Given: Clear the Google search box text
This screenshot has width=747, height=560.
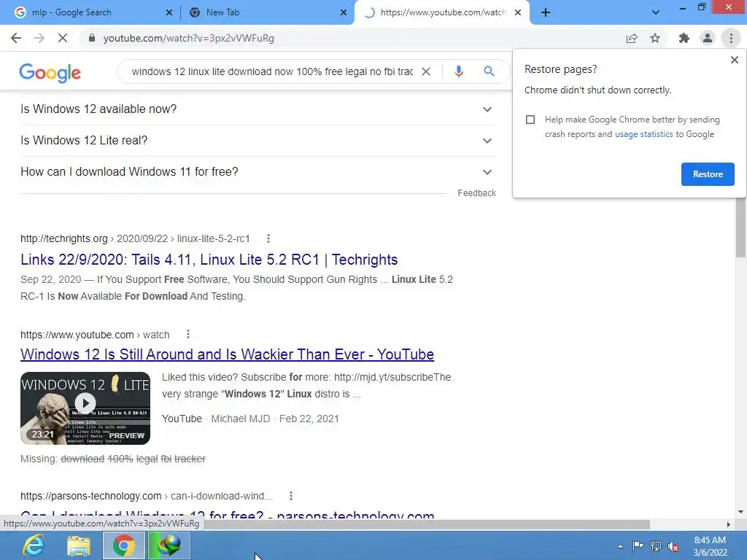Looking at the screenshot, I should 426,71.
